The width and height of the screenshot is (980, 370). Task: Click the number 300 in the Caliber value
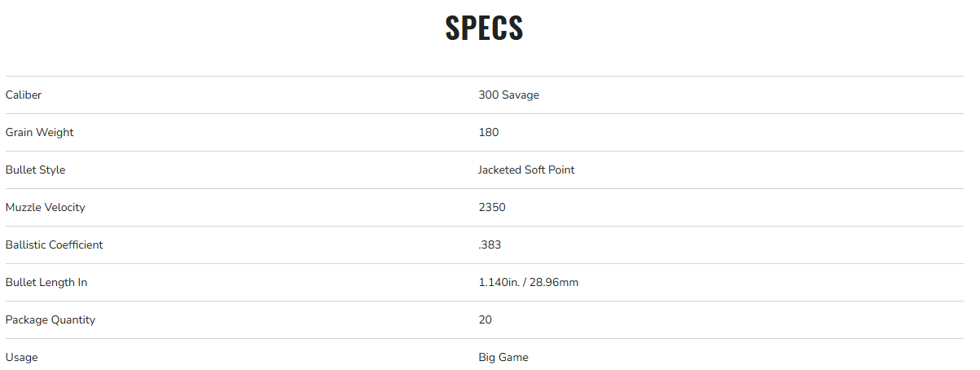(x=488, y=95)
